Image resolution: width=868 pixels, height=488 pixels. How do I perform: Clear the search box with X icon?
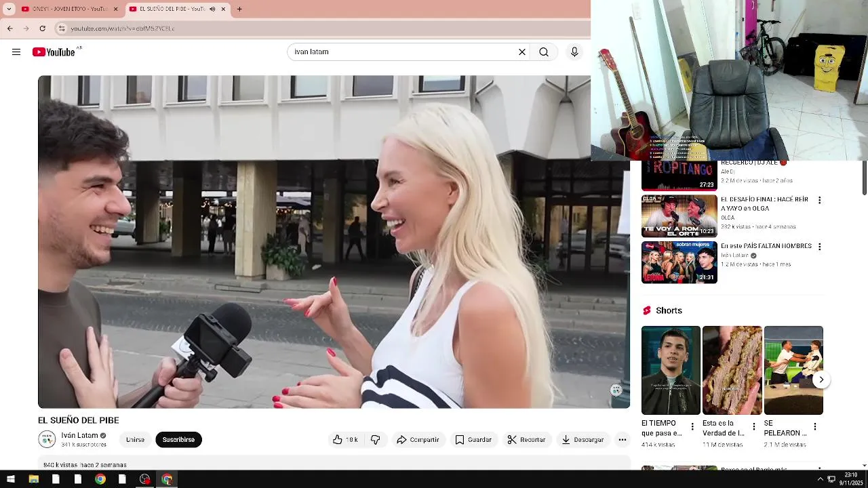point(522,52)
